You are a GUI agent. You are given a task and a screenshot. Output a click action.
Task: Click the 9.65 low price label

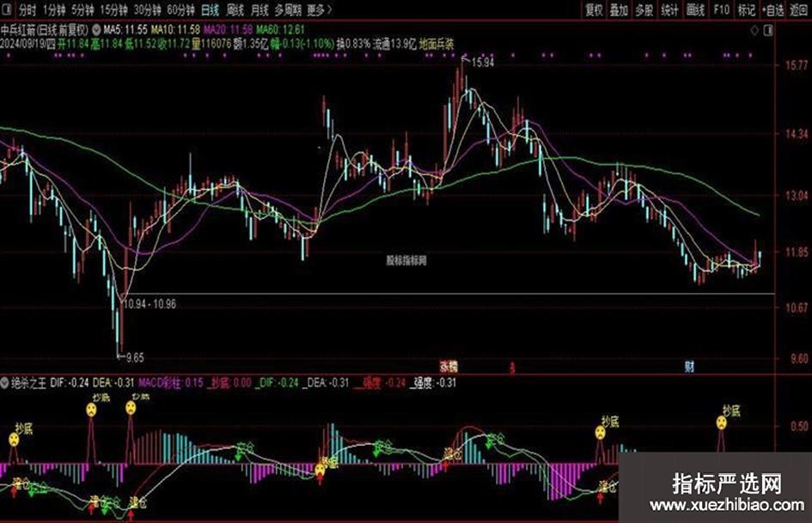pyautogui.click(x=135, y=358)
